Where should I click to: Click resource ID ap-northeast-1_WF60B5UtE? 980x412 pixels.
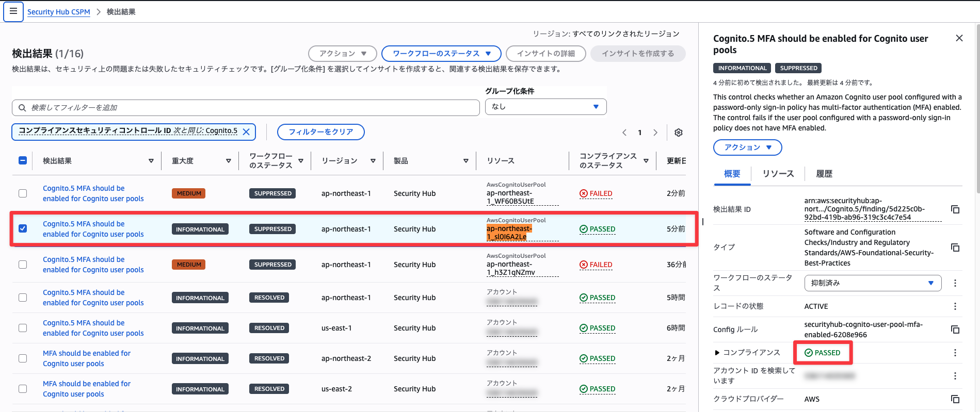tap(522, 197)
